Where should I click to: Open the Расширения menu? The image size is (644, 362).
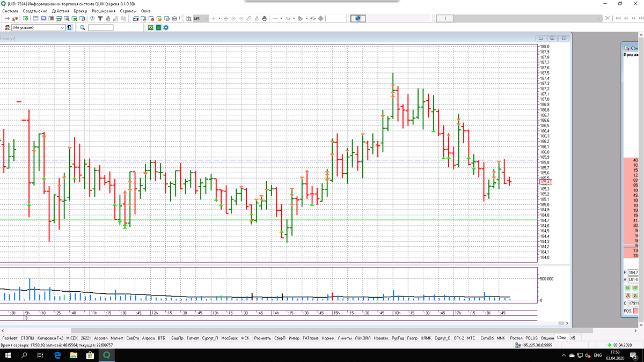103,11
